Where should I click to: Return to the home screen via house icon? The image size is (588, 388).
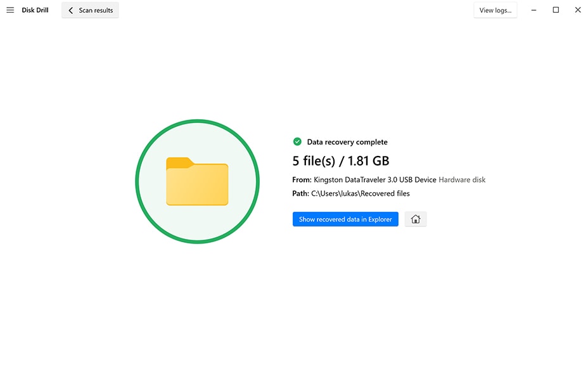(x=416, y=219)
